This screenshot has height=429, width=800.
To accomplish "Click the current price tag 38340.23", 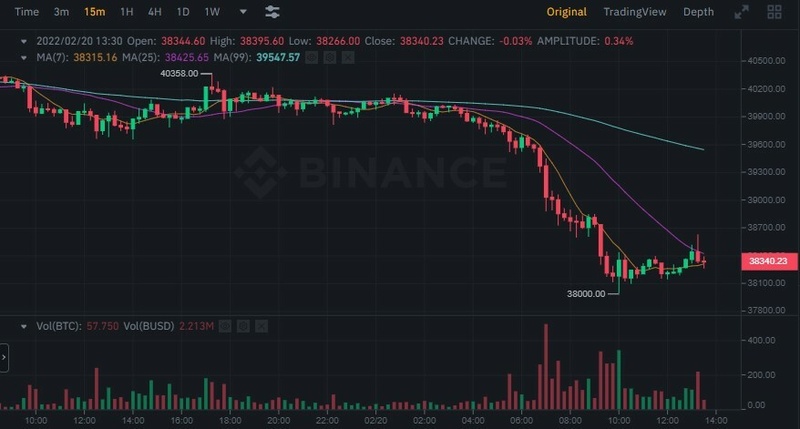I will pos(768,261).
